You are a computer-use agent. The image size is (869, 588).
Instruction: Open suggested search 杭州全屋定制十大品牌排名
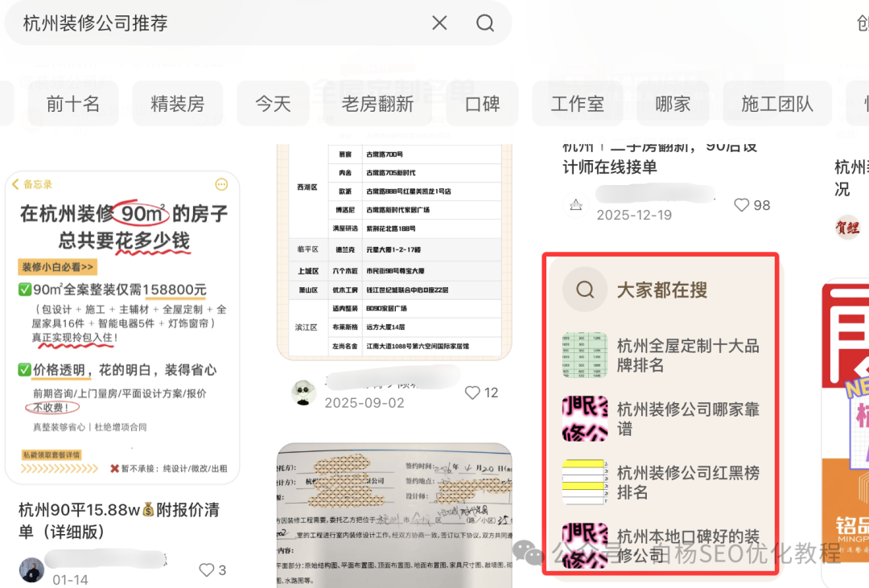coord(687,356)
